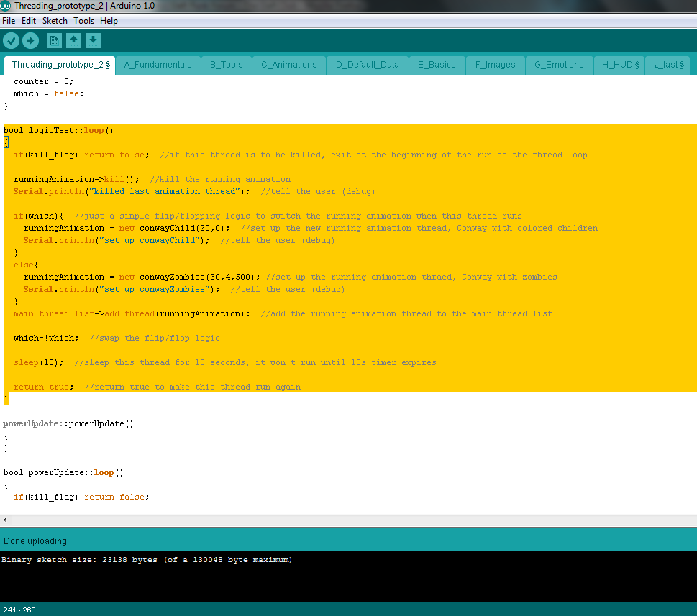Switch to the F_Images tab

tap(495, 65)
